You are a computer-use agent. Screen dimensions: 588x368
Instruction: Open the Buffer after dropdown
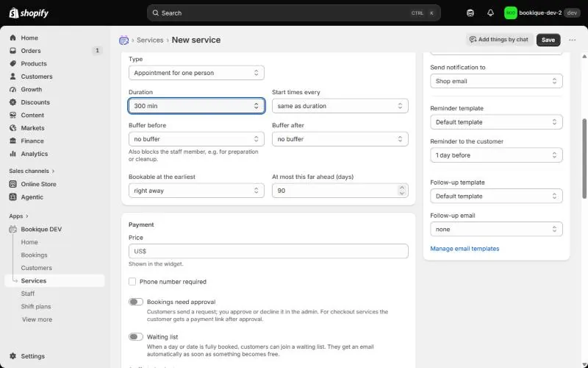340,139
